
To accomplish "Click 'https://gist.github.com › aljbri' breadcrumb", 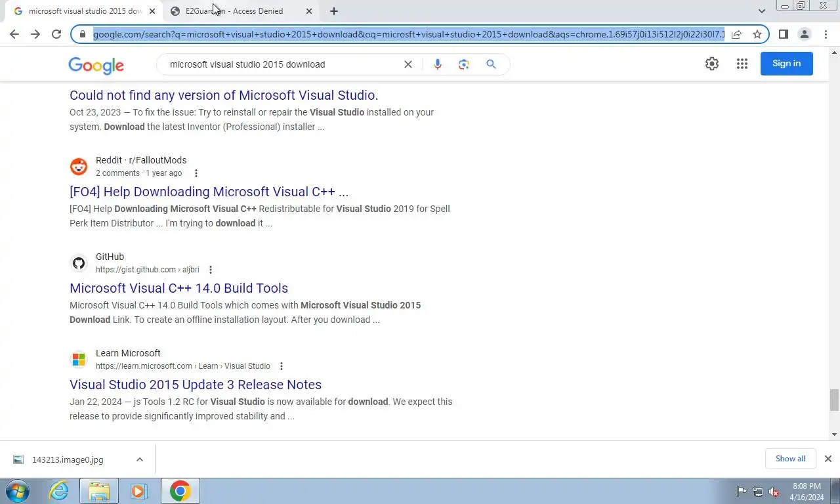I will pos(148,270).
